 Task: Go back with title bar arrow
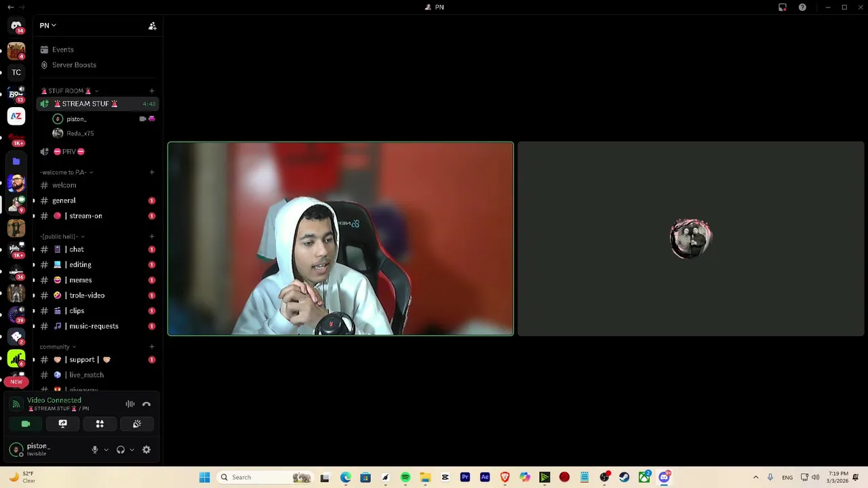10,7
